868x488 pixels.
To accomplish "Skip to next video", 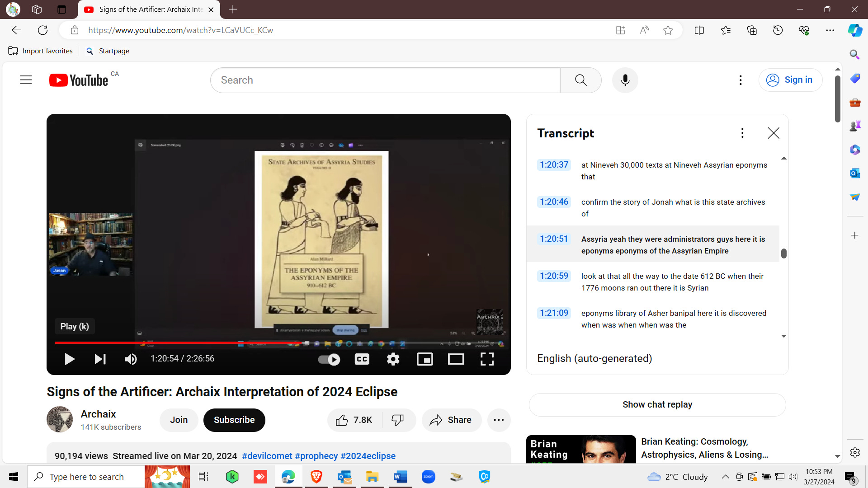I will click(x=100, y=359).
